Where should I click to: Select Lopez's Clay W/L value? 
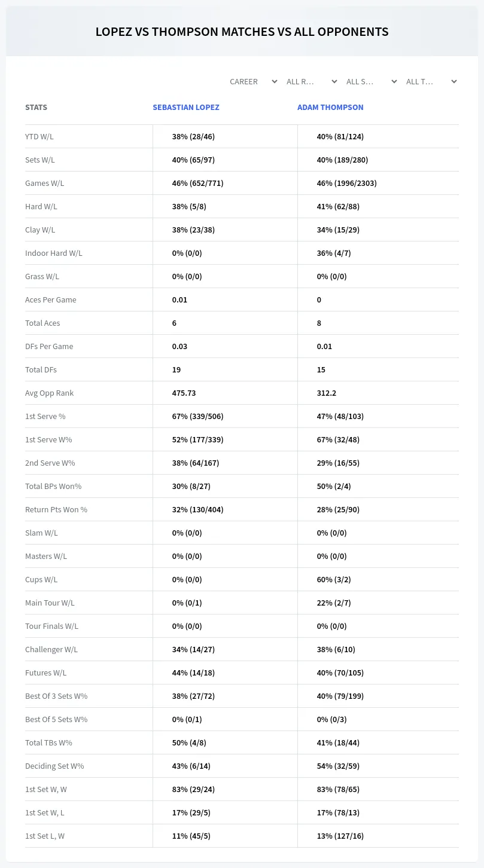(193, 230)
